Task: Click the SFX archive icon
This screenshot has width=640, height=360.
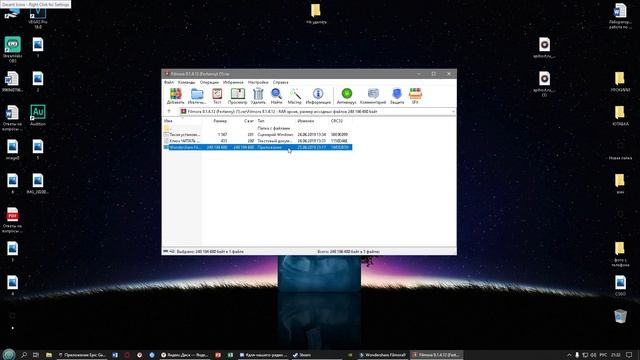Action: (415, 96)
